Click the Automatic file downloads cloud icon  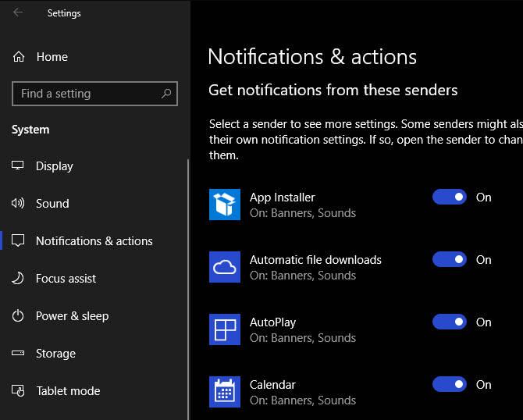(x=225, y=267)
